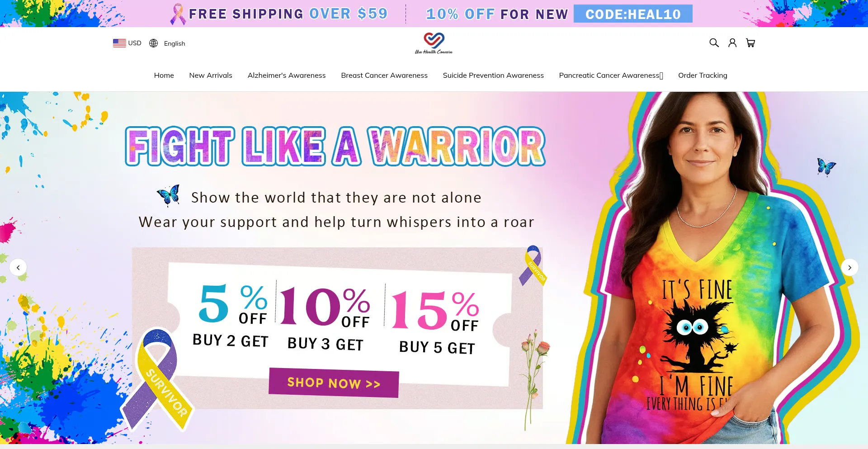Expand Pancreatic Cancer Awareness menu

click(x=611, y=76)
